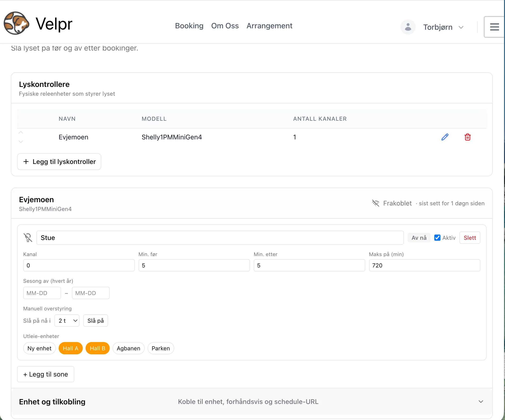Click the MODELL column header
This screenshot has height=420, width=505.
point(154,119)
